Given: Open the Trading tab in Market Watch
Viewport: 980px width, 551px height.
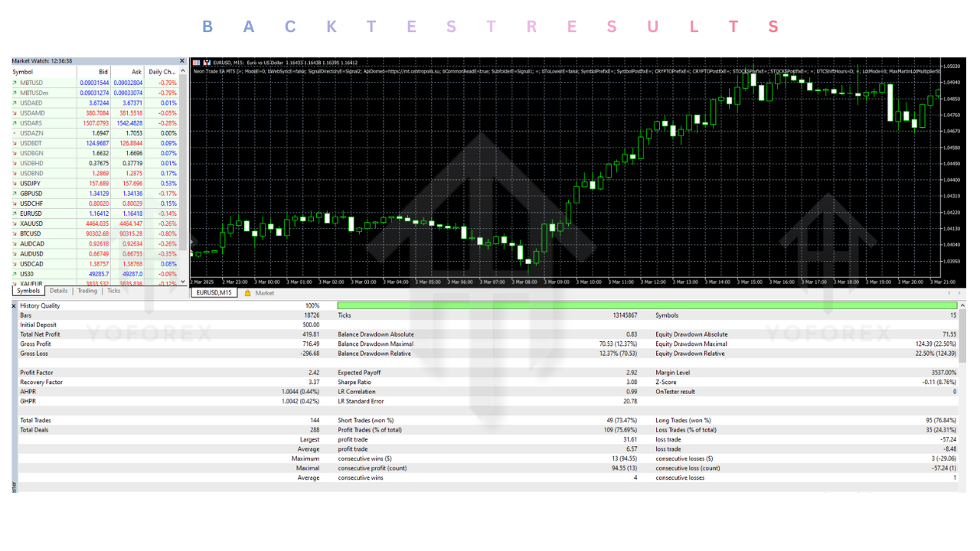Looking at the screenshot, I should point(87,291).
